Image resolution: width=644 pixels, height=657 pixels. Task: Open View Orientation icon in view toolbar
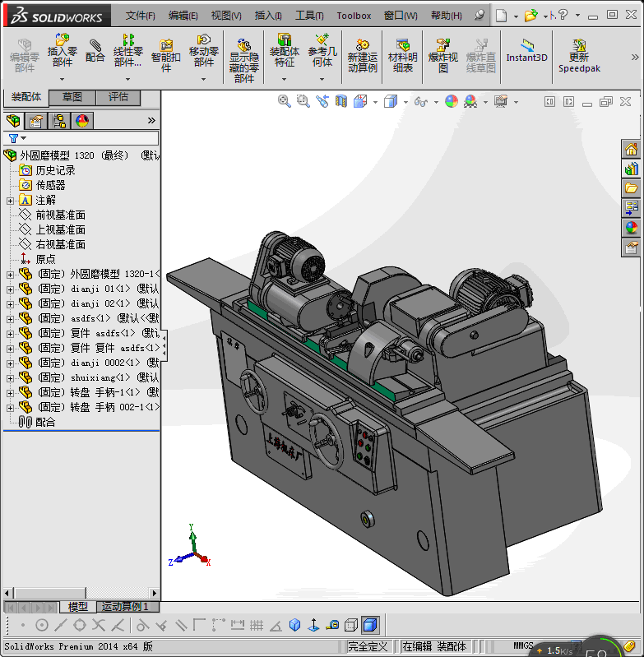[x=360, y=101]
